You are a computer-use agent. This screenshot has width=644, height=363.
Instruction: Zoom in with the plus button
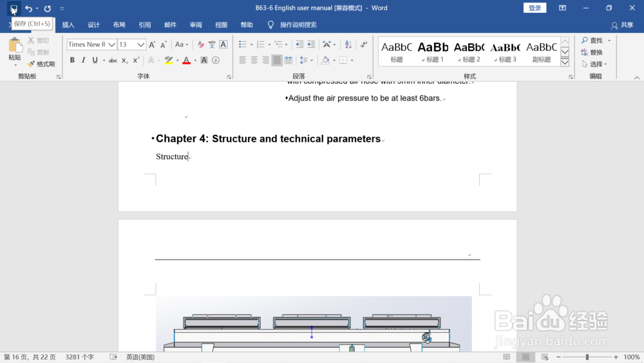[616, 357]
